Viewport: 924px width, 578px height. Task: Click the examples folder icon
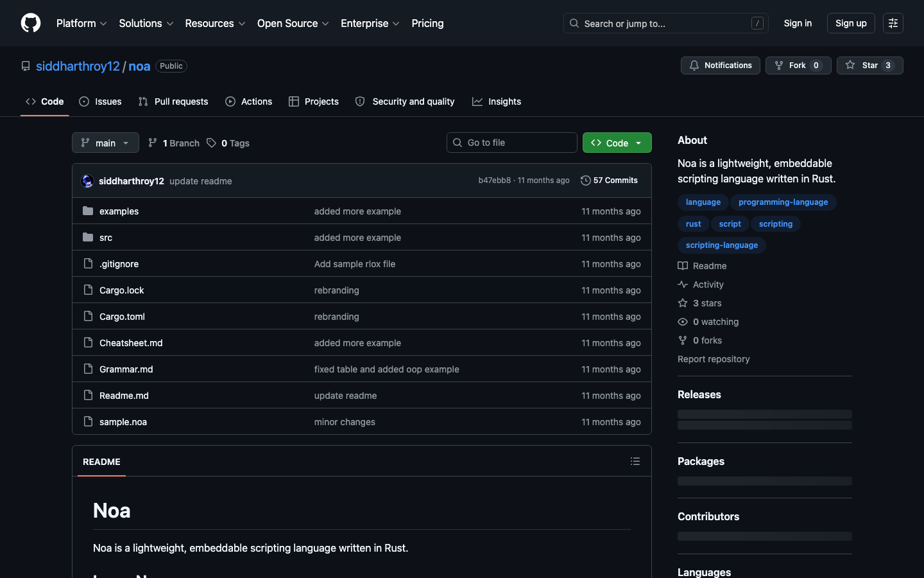tap(88, 211)
